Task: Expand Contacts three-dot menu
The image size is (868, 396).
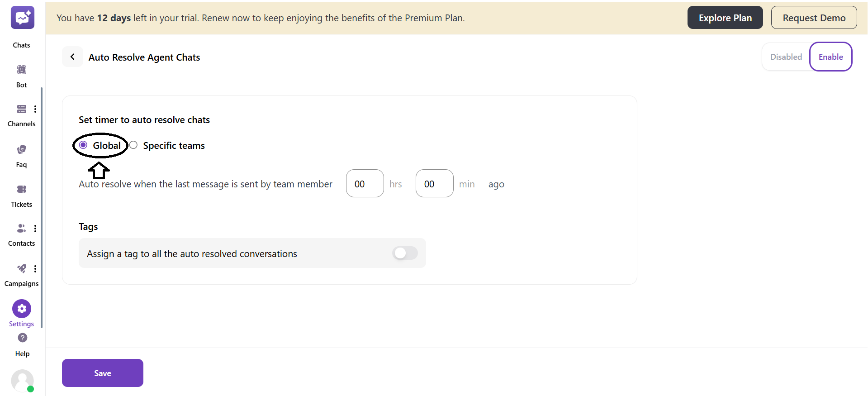Action: coord(35,229)
